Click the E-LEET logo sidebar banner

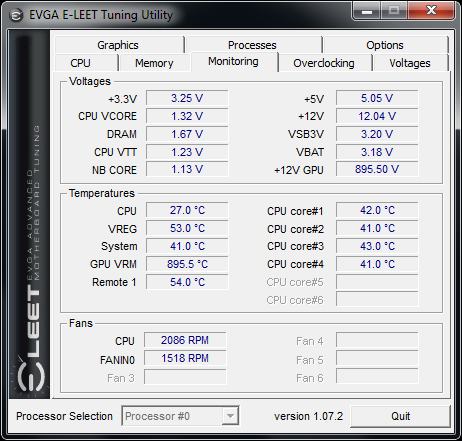click(29, 214)
